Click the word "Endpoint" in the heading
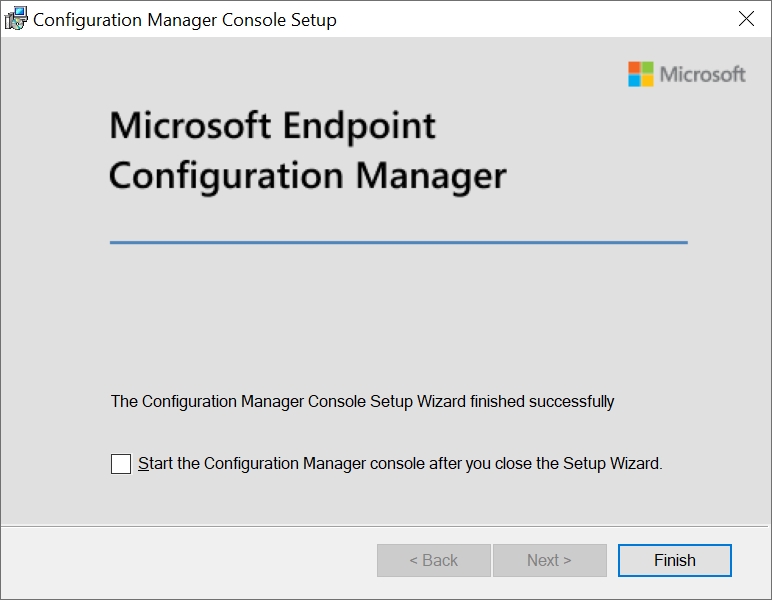Image resolution: width=772 pixels, height=600 pixels. 359,126
